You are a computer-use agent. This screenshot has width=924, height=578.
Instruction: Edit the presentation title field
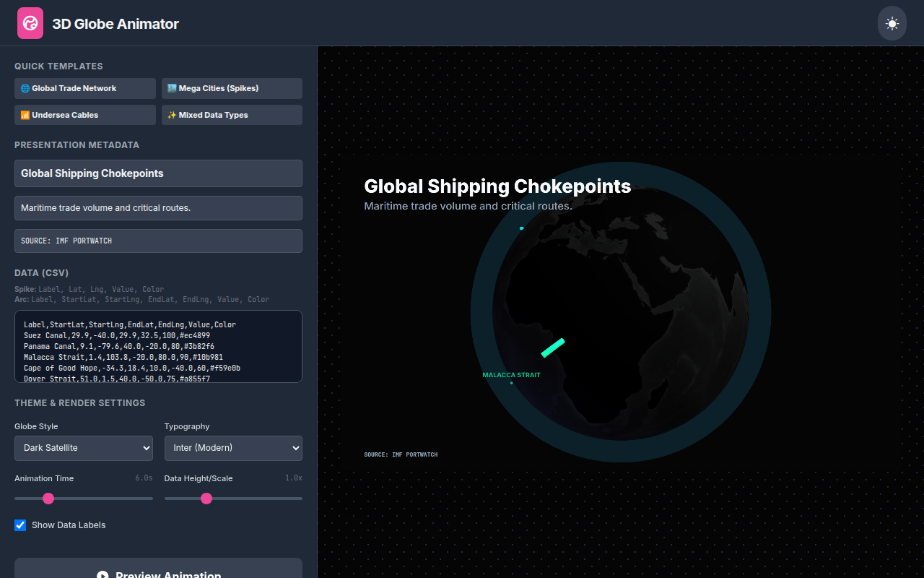(x=158, y=173)
